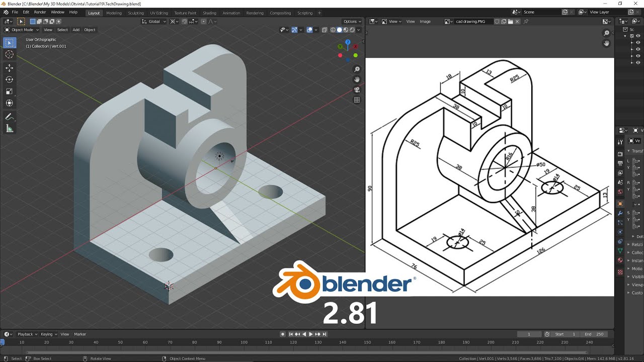The image size is (644, 362).
Task: Click the image editor zoom magnifier icon
Action: [607, 33]
